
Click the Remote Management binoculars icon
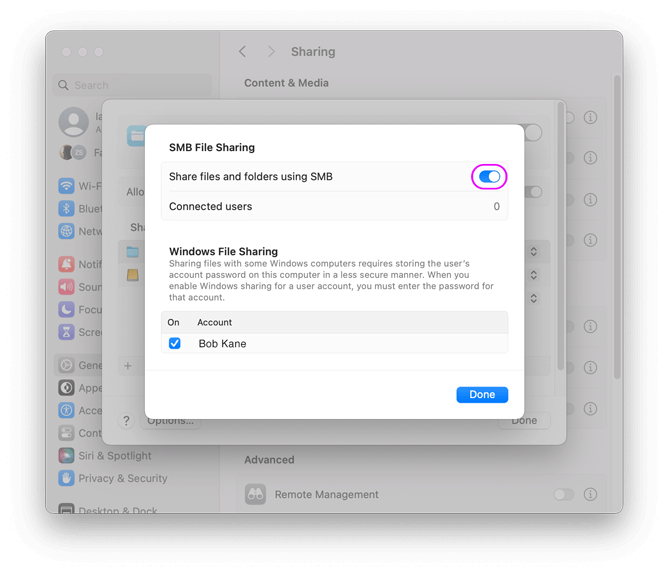(x=255, y=494)
